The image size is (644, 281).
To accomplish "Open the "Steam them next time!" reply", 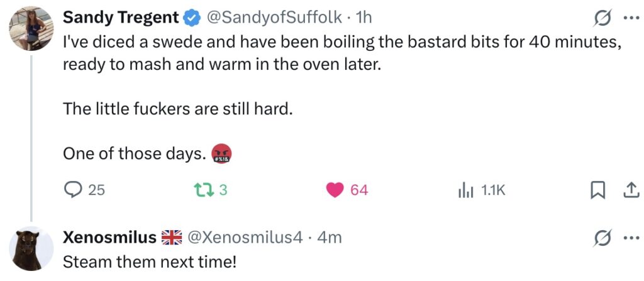I will 149,260.
